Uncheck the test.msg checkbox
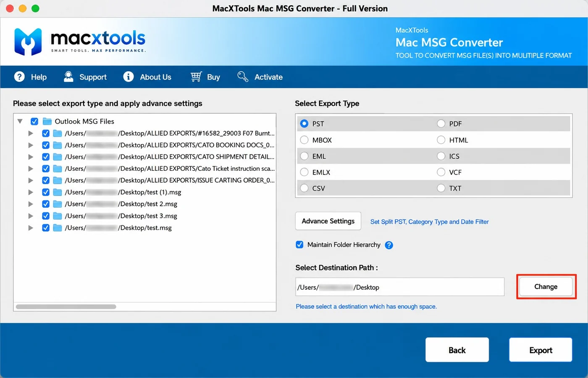588x378 pixels. (46, 228)
